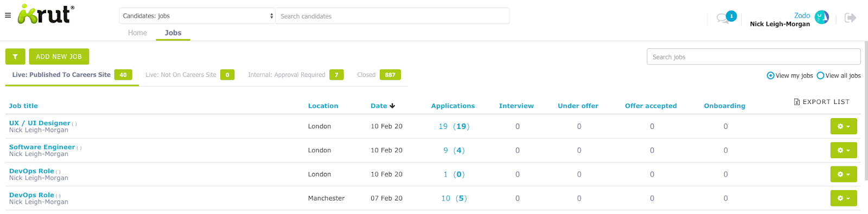Click the Krut logo

[x=46, y=14]
